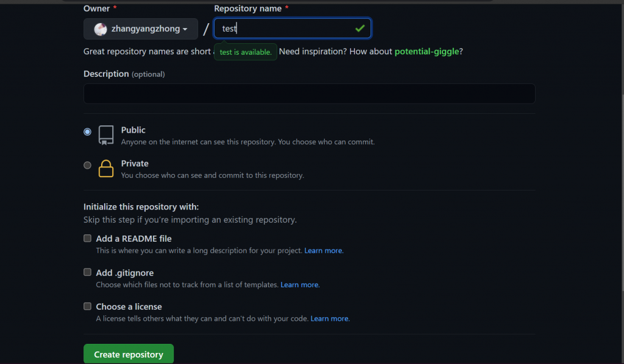Click the Private label text
The height and width of the screenshot is (364, 624).
[135, 163]
